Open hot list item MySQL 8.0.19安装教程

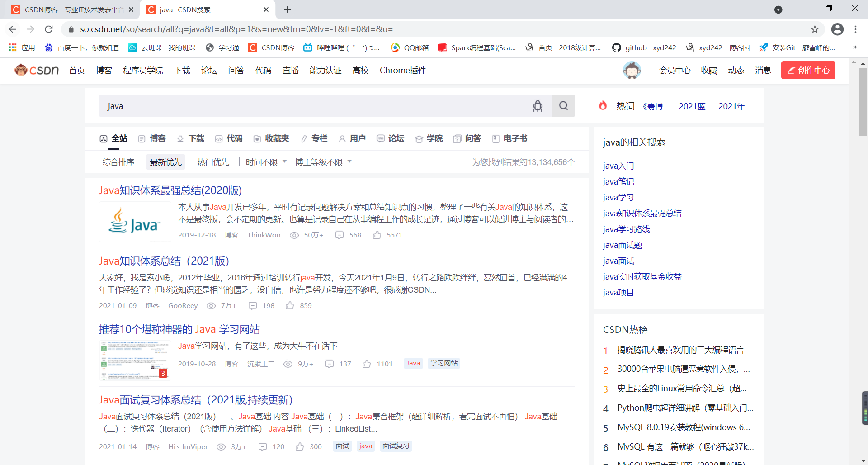684,427
